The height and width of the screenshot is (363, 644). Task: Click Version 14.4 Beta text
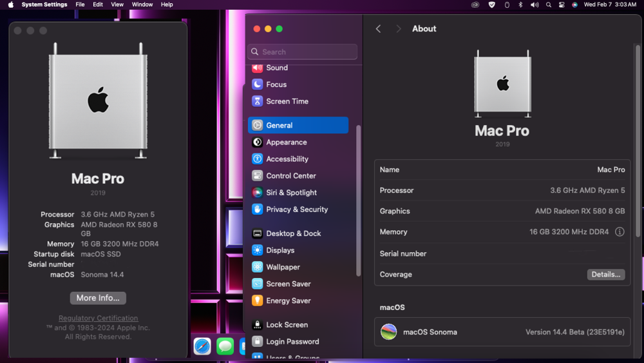[575, 332]
